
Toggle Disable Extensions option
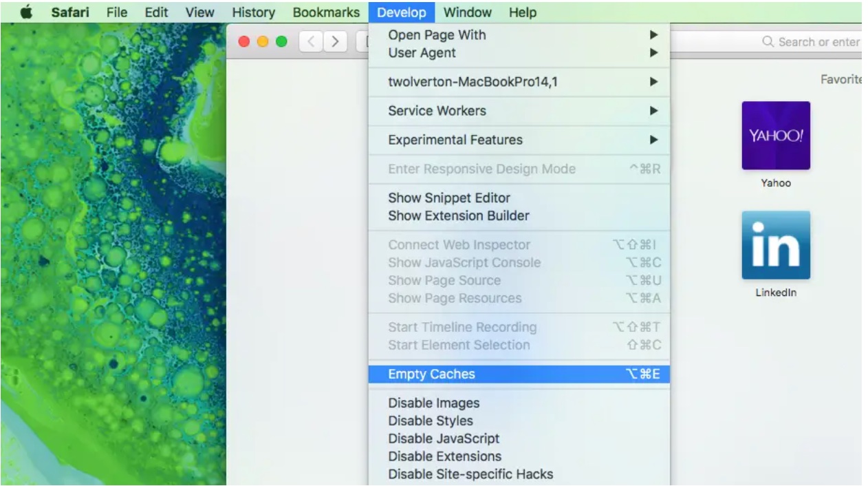[519, 456]
